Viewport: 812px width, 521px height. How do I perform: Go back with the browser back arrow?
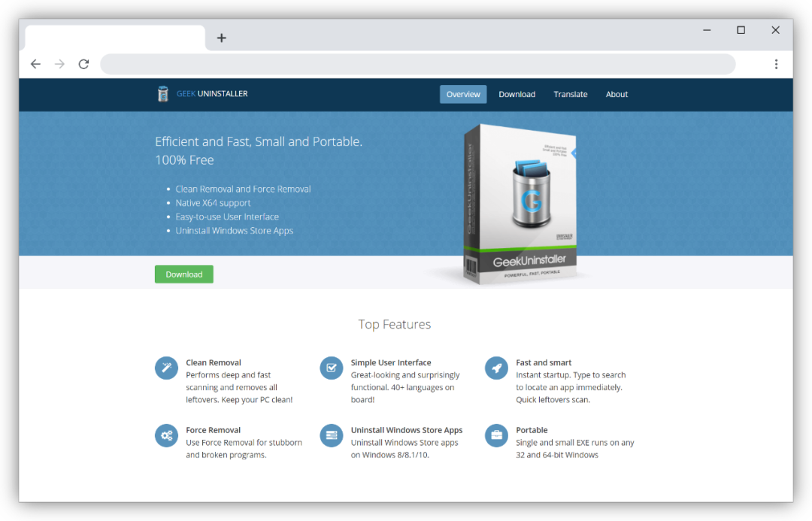click(36, 64)
